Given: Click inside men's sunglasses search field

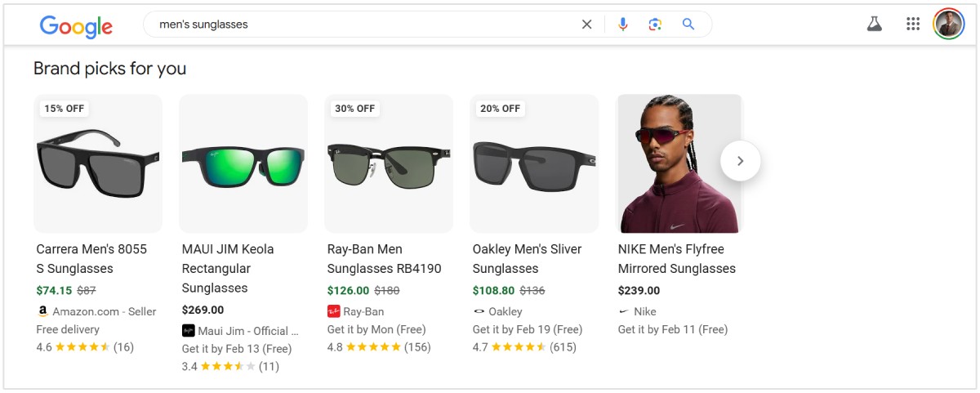Looking at the screenshot, I should tap(359, 25).
